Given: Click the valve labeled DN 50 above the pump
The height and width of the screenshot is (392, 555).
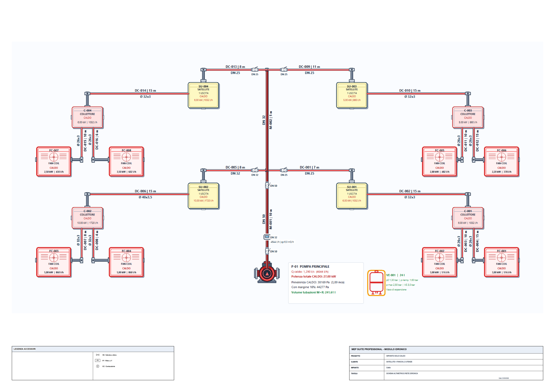Looking at the screenshot, I should (x=267, y=251).
